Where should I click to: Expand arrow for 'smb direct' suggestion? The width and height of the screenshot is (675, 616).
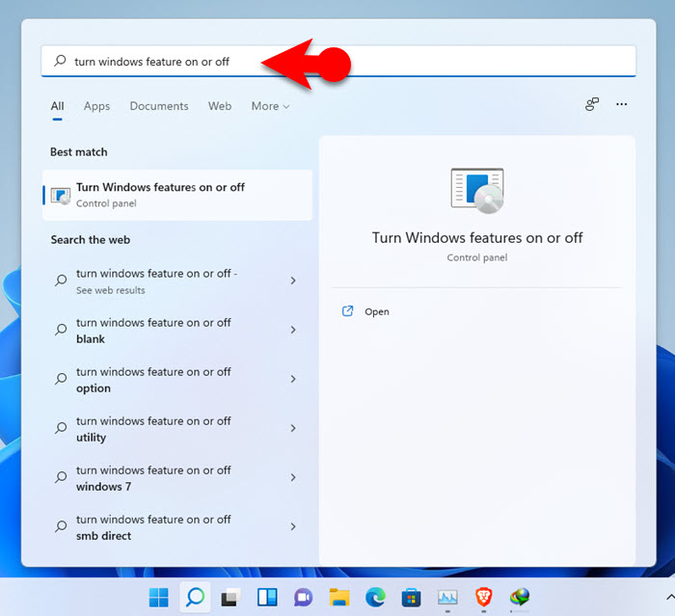293,526
